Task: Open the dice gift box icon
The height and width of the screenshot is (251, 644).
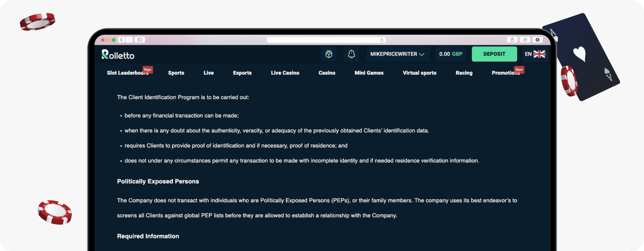Action: pos(329,54)
